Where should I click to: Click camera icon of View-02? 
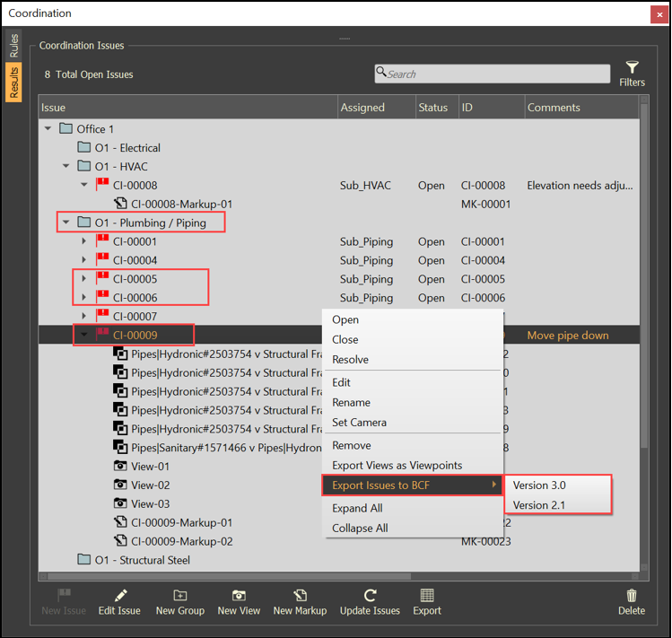click(x=120, y=485)
